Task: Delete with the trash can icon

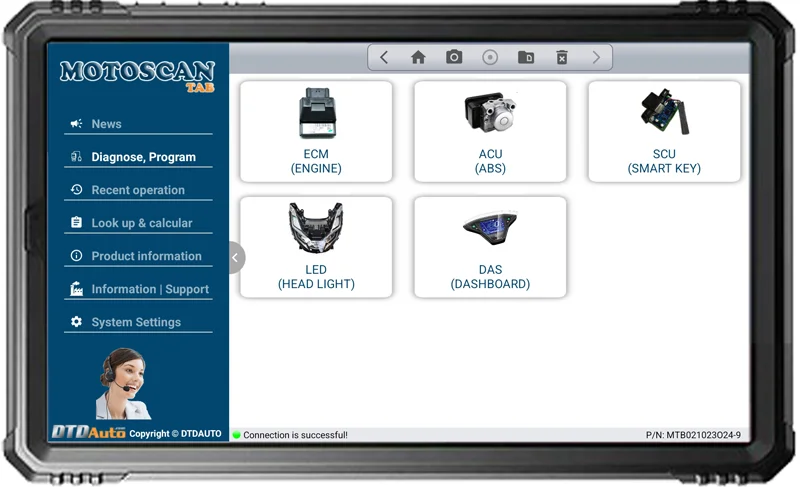Action: (562, 57)
